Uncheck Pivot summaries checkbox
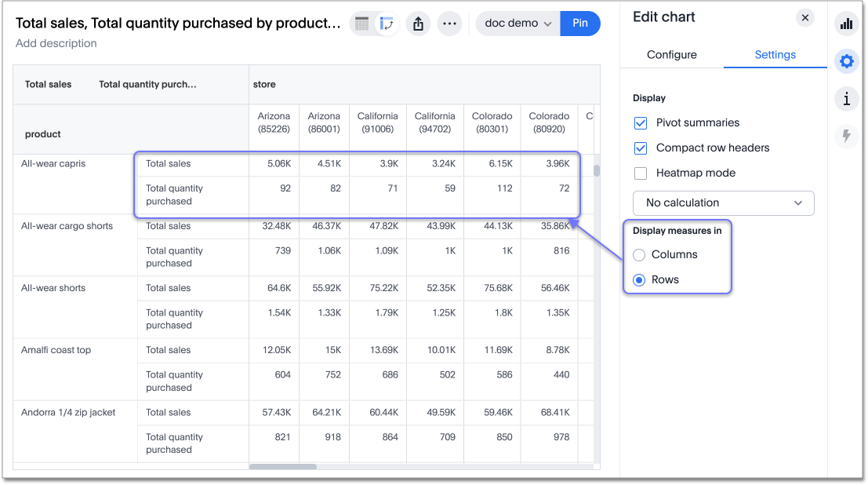Image resolution: width=868 pixels, height=485 pixels. [641, 123]
